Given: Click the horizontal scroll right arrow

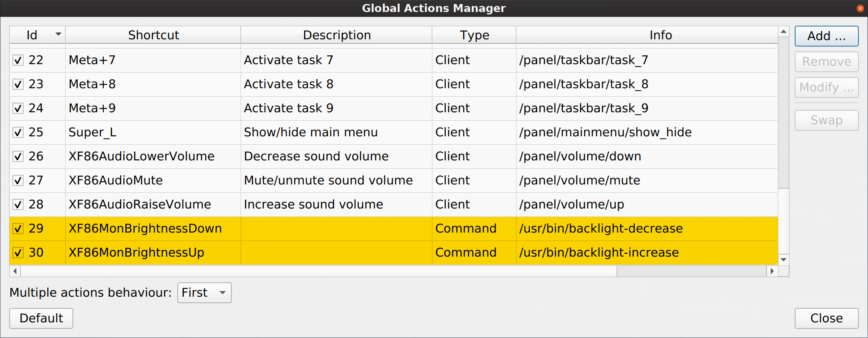Looking at the screenshot, I should [x=772, y=271].
